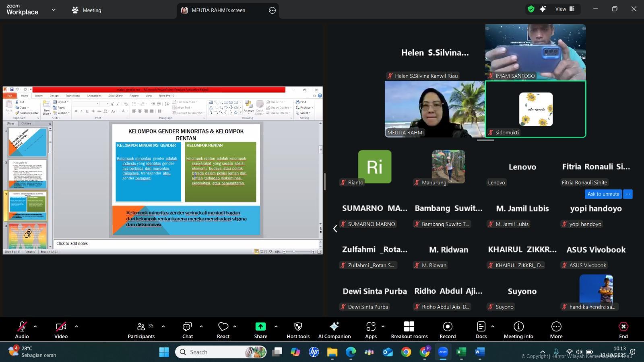644x362 pixels.
Task: End the meeting
Action: [x=623, y=330]
